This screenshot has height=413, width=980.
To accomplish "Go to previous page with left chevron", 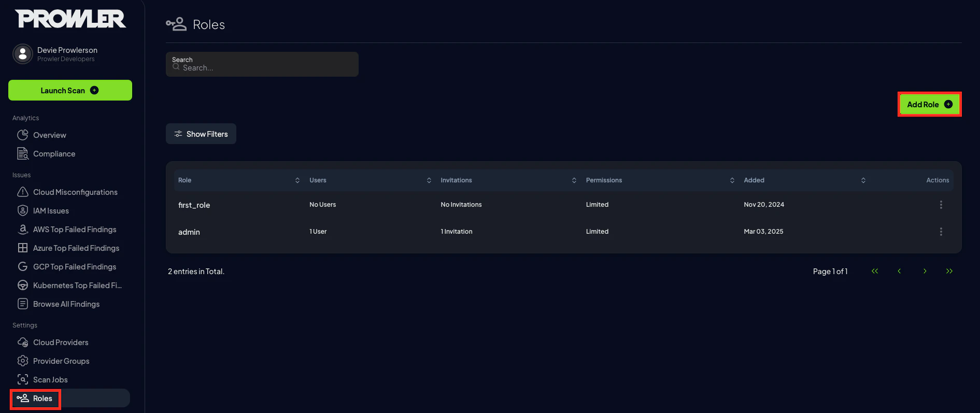I will tap(900, 271).
